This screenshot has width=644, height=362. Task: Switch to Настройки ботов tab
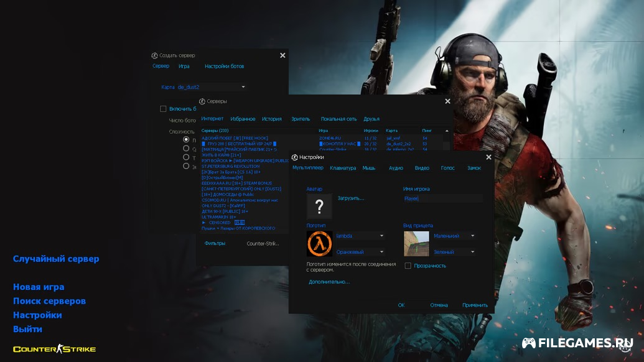point(224,66)
